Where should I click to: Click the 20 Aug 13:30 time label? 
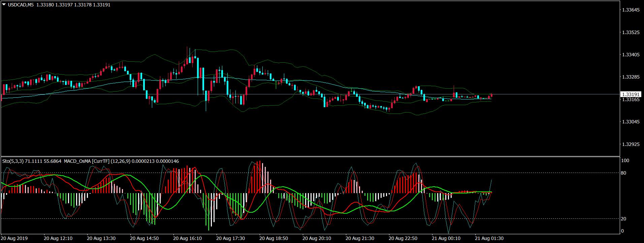coord(101,238)
